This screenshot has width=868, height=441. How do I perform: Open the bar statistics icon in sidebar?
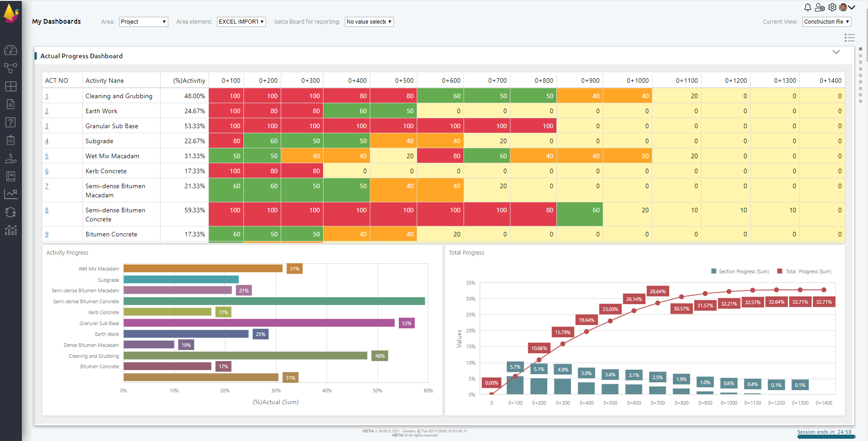pyautogui.click(x=11, y=231)
